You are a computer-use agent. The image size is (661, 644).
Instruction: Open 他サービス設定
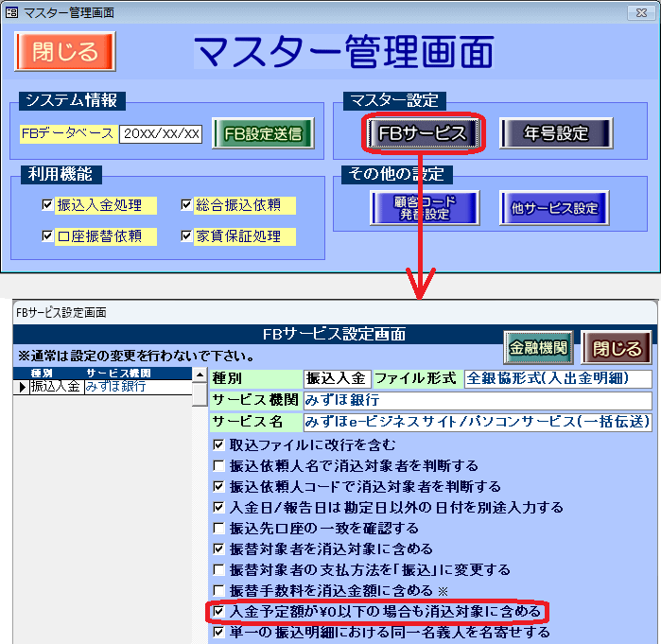coord(553,207)
